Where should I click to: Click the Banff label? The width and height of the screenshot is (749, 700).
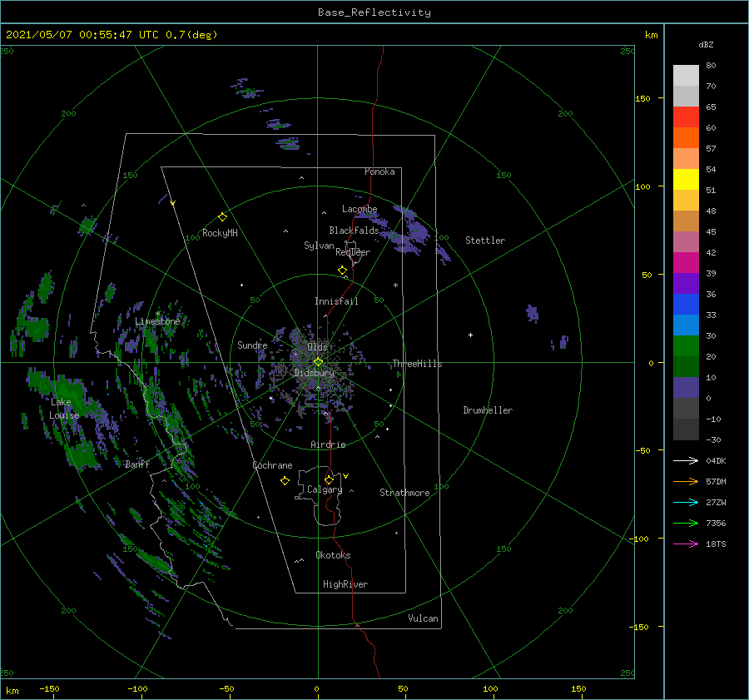pos(137,464)
